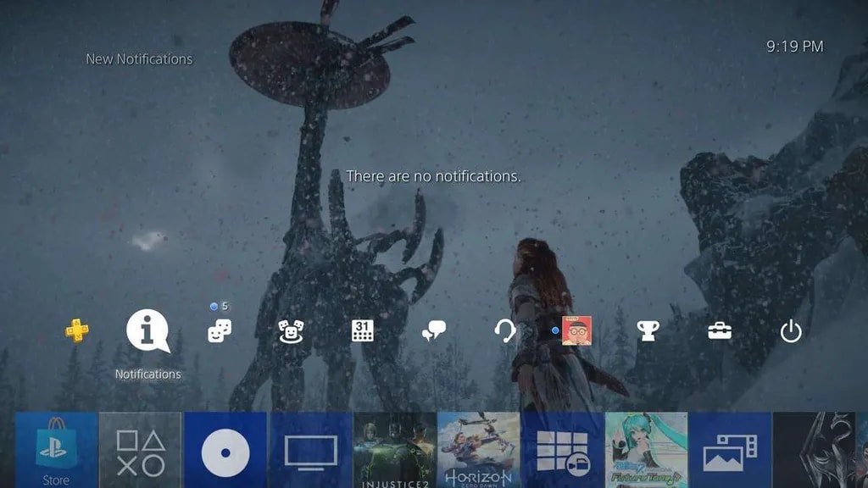Open the PlayStation Store tile

[x=56, y=450]
